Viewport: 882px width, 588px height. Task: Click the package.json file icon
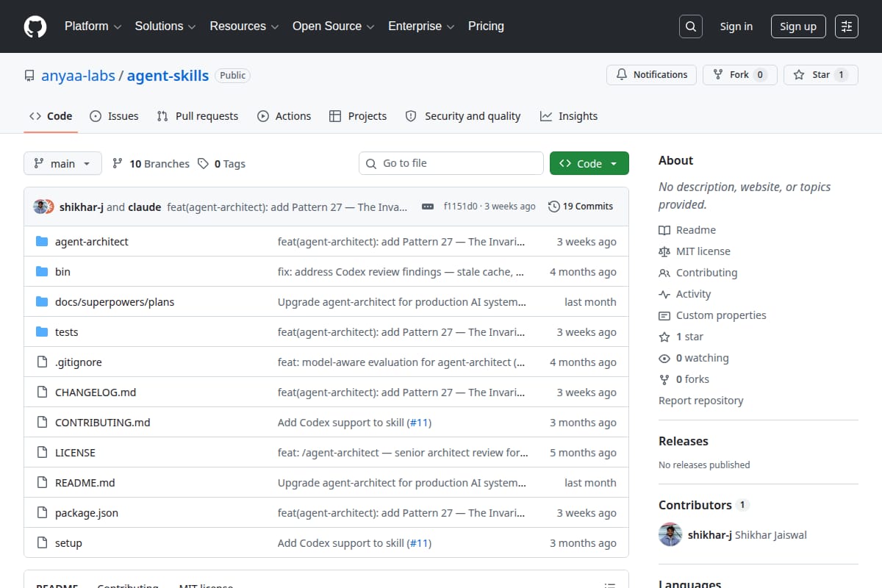click(x=42, y=513)
